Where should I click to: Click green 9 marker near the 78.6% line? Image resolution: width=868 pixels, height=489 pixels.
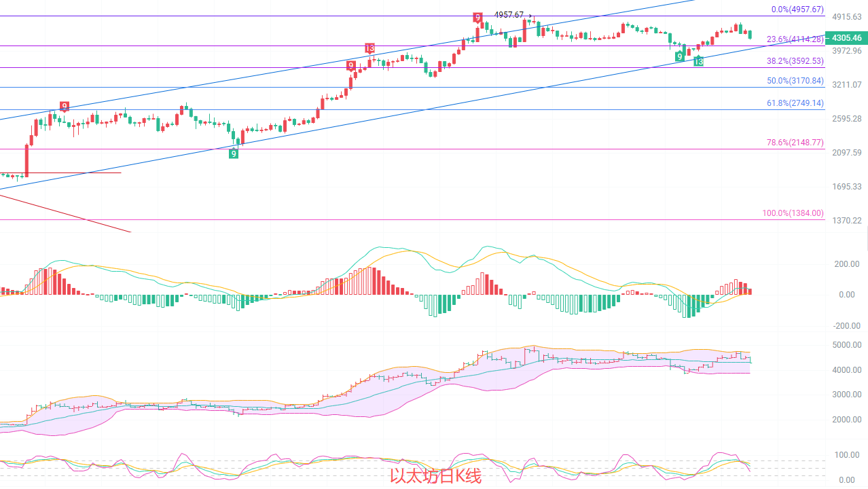coord(234,153)
